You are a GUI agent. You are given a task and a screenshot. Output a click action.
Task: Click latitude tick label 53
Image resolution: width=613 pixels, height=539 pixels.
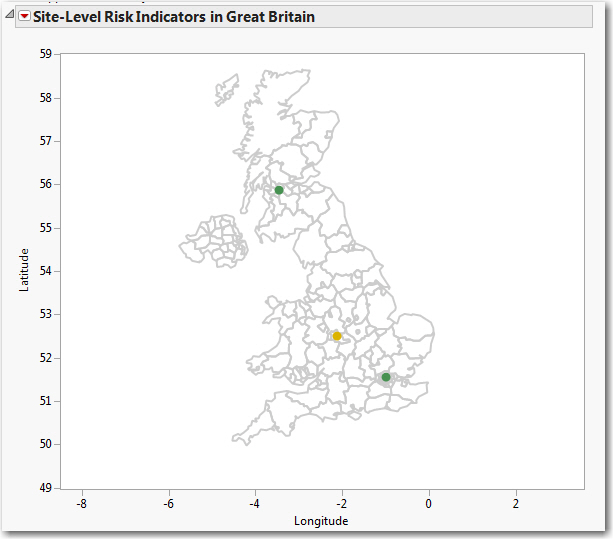[46, 314]
